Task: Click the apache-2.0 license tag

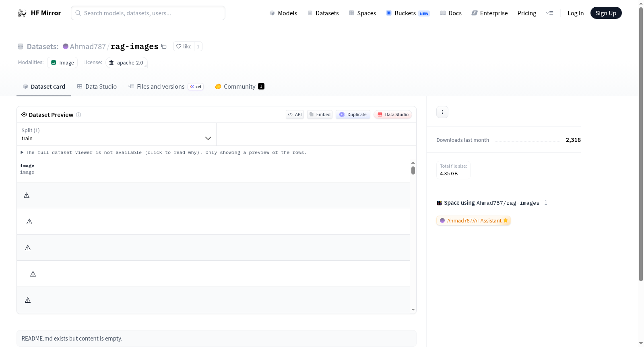Action: tap(126, 62)
